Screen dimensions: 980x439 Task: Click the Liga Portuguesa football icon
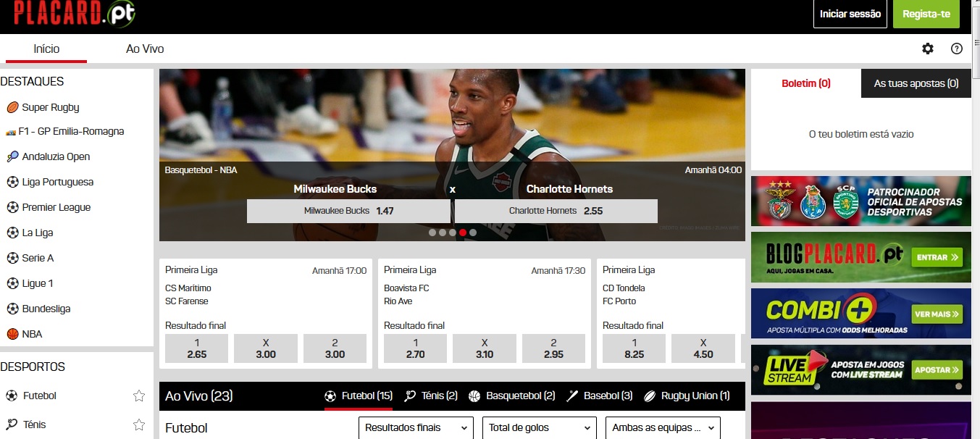[x=12, y=182]
